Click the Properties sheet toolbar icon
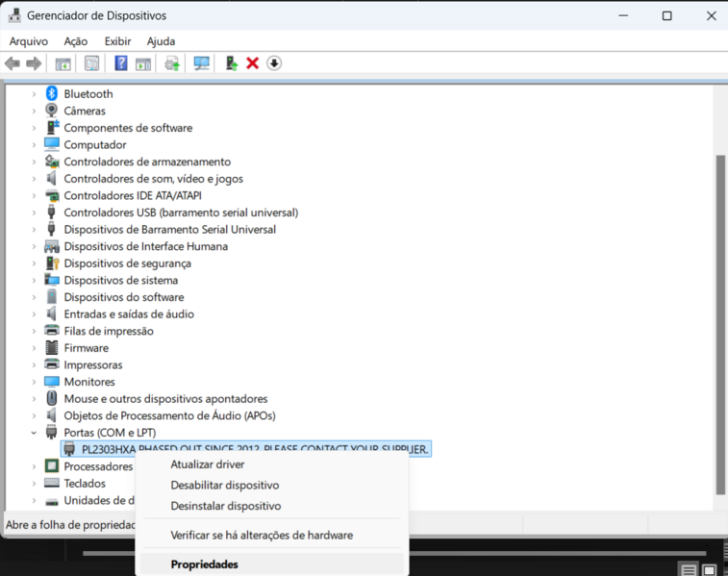 91,63
